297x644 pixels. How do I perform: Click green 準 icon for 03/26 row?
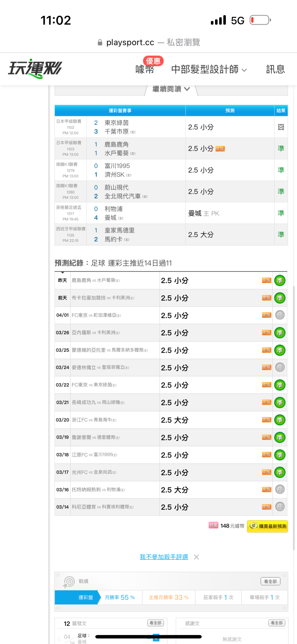(x=280, y=333)
